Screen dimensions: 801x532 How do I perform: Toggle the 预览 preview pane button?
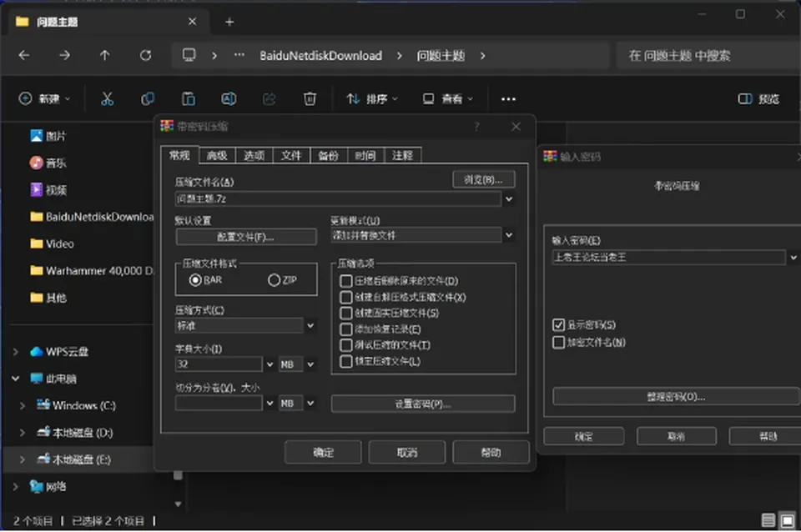[x=758, y=98]
